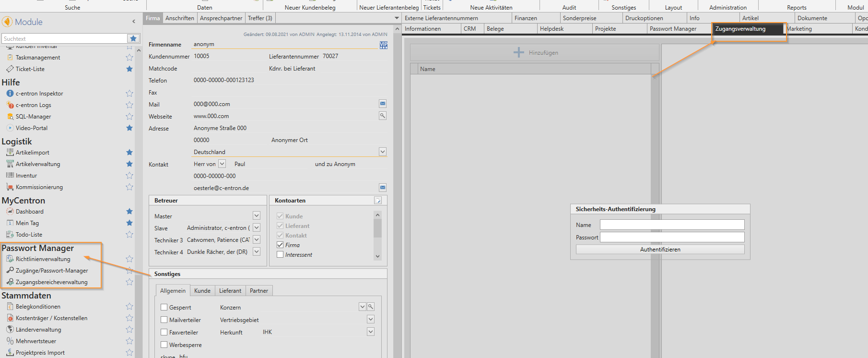Screen dimensions: 868x358
Task: Expand the Master Betreuer dropdown
Action: [257, 216]
